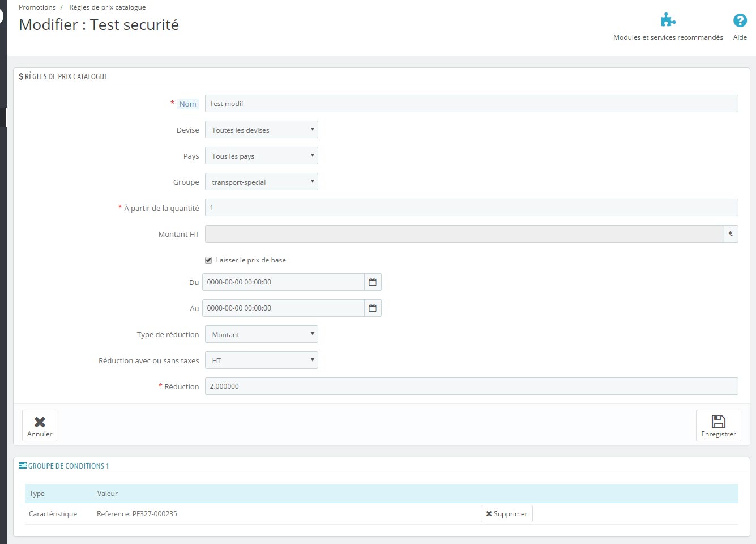Uncheck the Laisser le prix de base checkbox
The height and width of the screenshot is (544, 756).
click(x=208, y=260)
